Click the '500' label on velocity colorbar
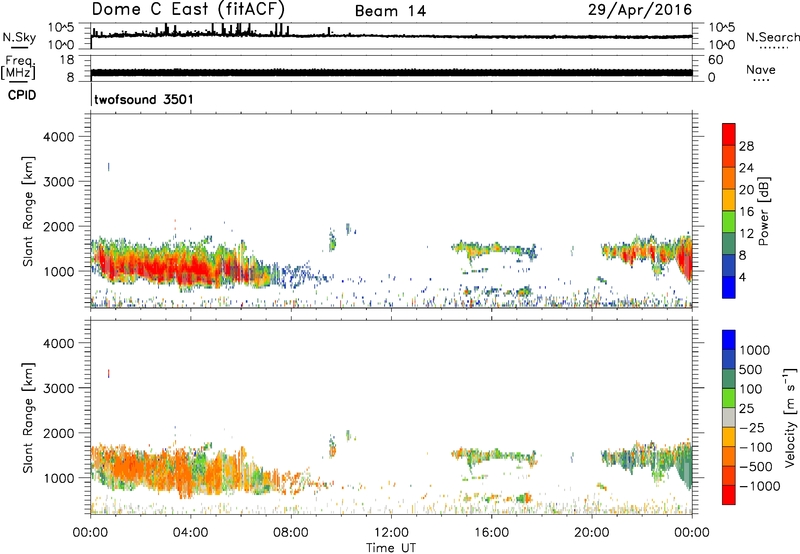 coord(752,369)
